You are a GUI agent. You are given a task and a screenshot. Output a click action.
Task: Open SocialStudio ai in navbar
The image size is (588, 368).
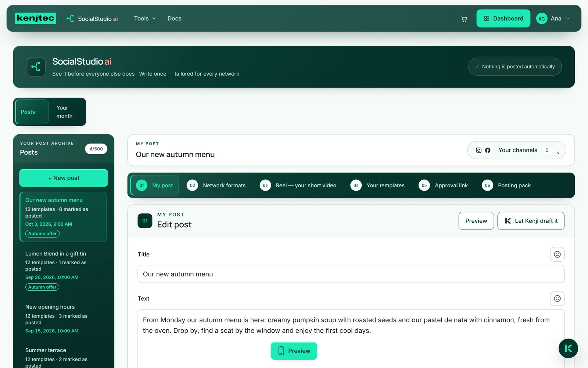pos(92,19)
